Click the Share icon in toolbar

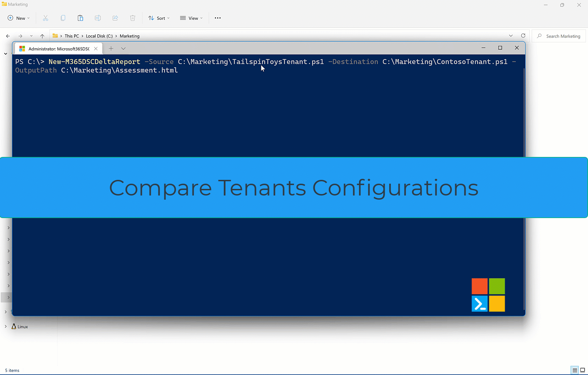point(115,18)
